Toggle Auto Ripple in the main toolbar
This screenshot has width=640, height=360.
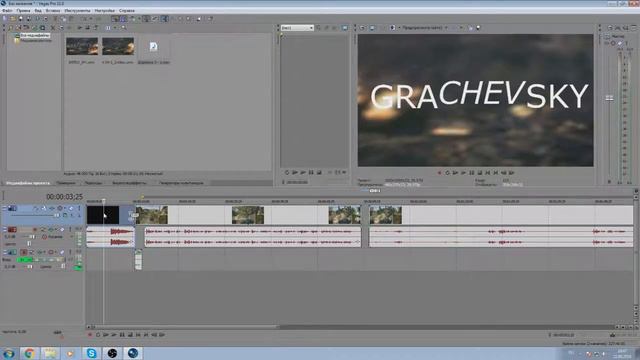click(x=132, y=19)
